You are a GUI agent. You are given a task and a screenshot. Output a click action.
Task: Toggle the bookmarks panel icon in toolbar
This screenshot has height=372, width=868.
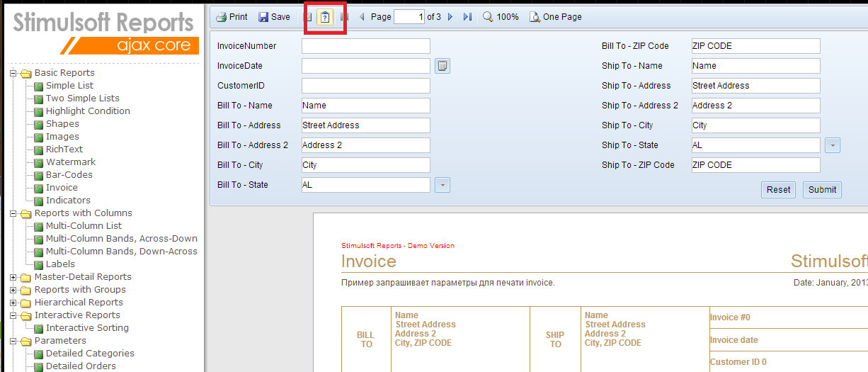tap(308, 17)
